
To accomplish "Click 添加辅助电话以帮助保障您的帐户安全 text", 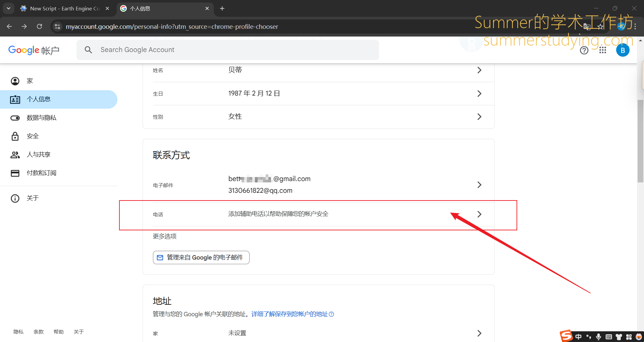I will pyautogui.click(x=278, y=214).
